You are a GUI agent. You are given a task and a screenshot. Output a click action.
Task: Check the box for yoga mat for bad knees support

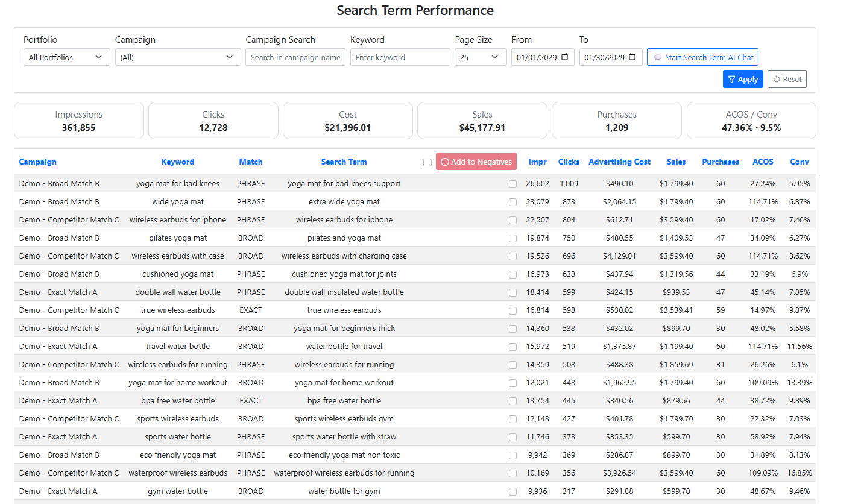(x=512, y=184)
